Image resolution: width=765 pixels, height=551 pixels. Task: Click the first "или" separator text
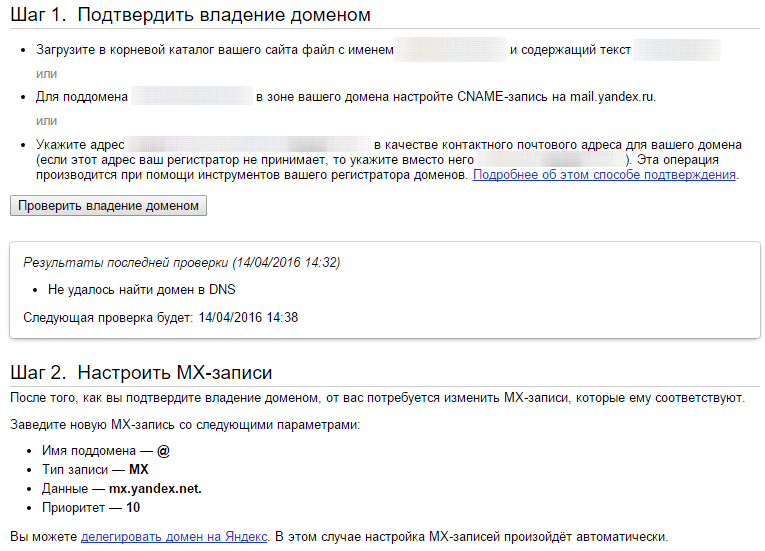click(x=47, y=74)
